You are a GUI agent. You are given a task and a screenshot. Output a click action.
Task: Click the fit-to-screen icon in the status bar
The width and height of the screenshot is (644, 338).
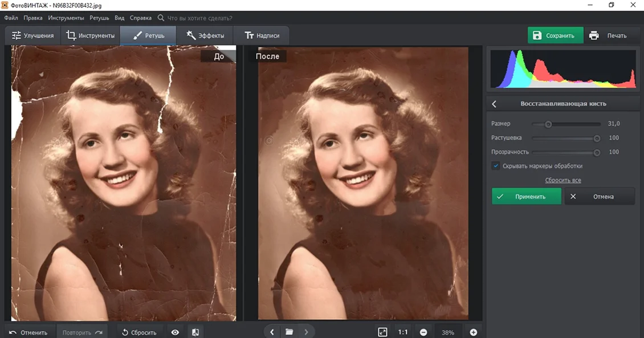(382, 331)
